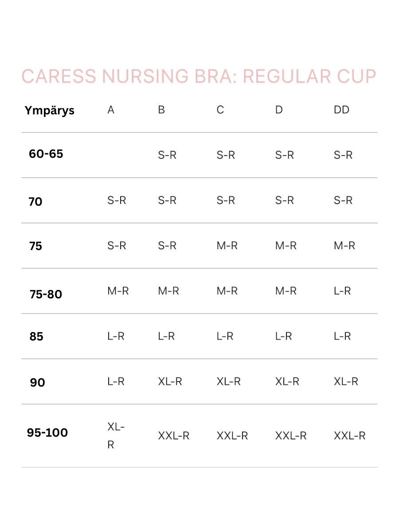Select cup size C column header

pyautogui.click(x=220, y=110)
